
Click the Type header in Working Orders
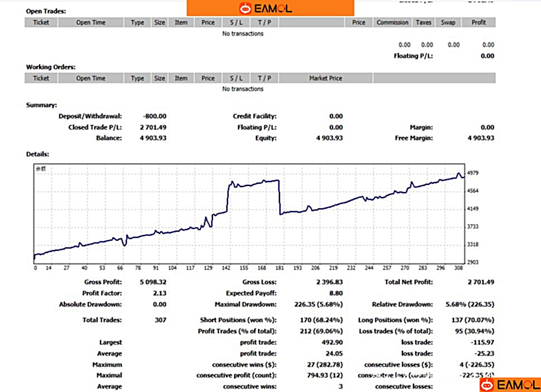(x=137, y=78)
